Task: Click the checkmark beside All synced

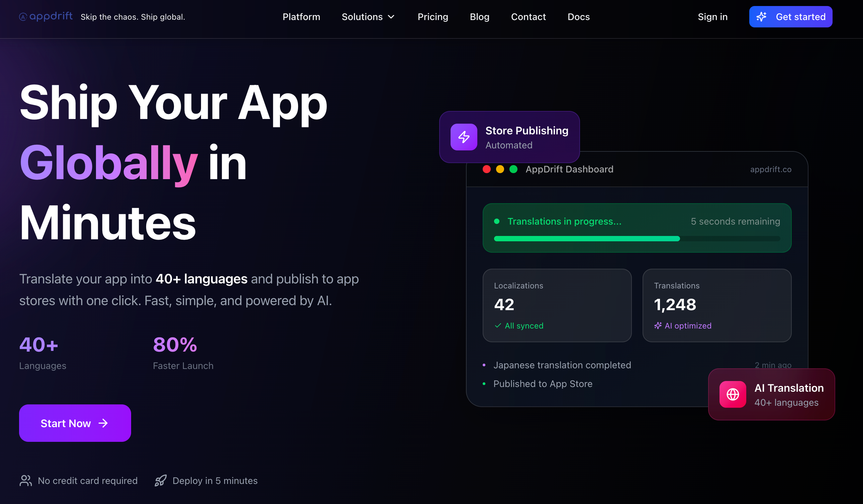Action: click(498, 326)
